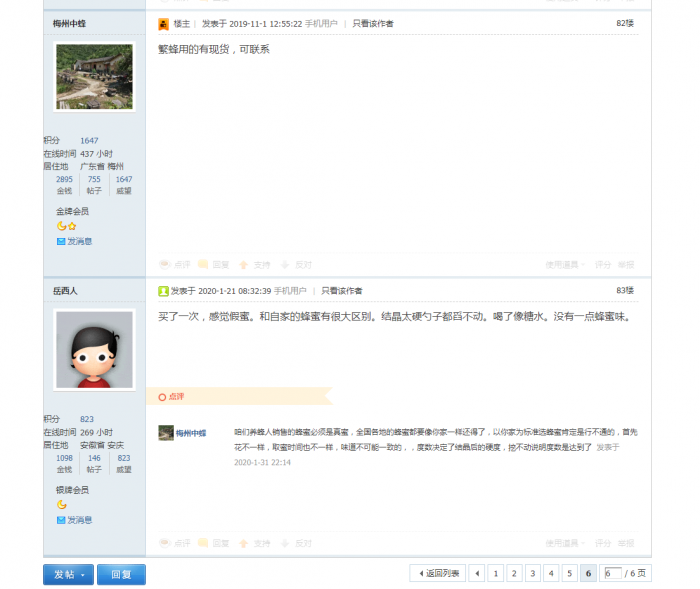Open 岳西人's 823 威望 stat
700x589 pixels.
124,459
